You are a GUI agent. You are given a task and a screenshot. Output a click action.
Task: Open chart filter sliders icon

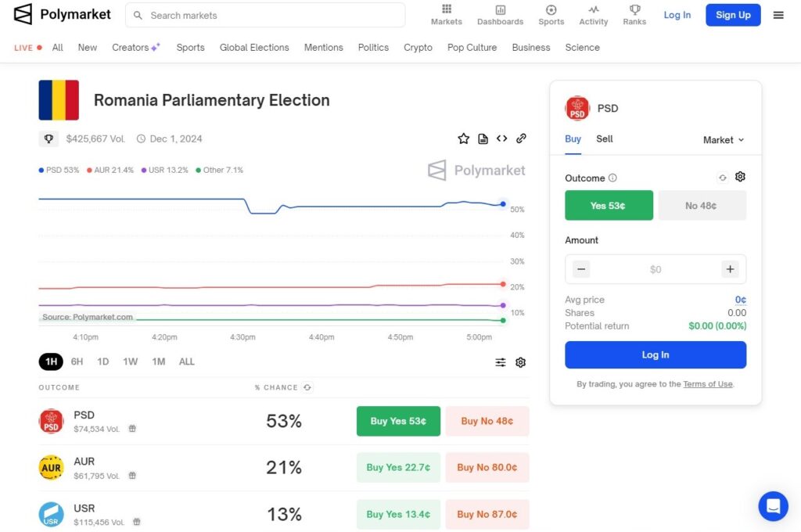coord(501,362)
